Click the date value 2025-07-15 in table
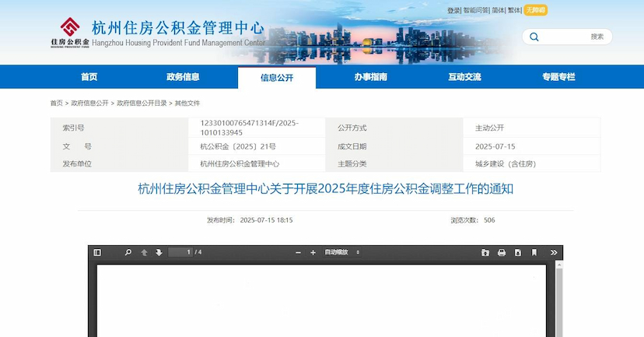Viewport: 644px width, 337px height. point(495,146)
